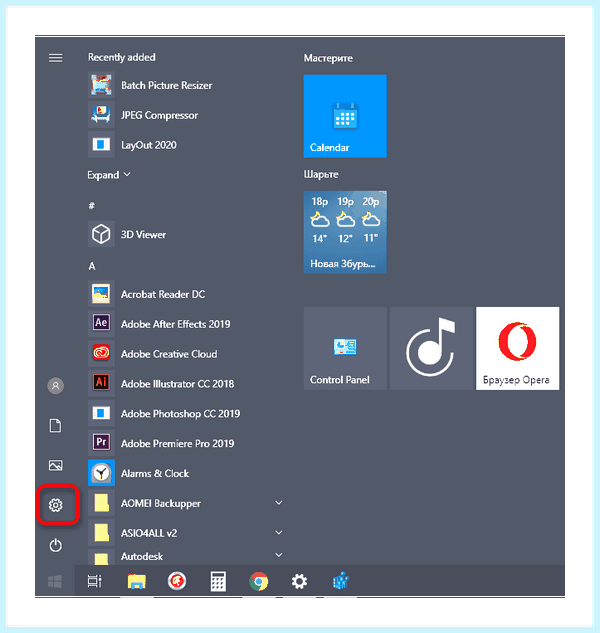Open the hamburger menu at top left
Image resolution: width=600 pixels, height=633 pixels.
click(x=56, y=58)
